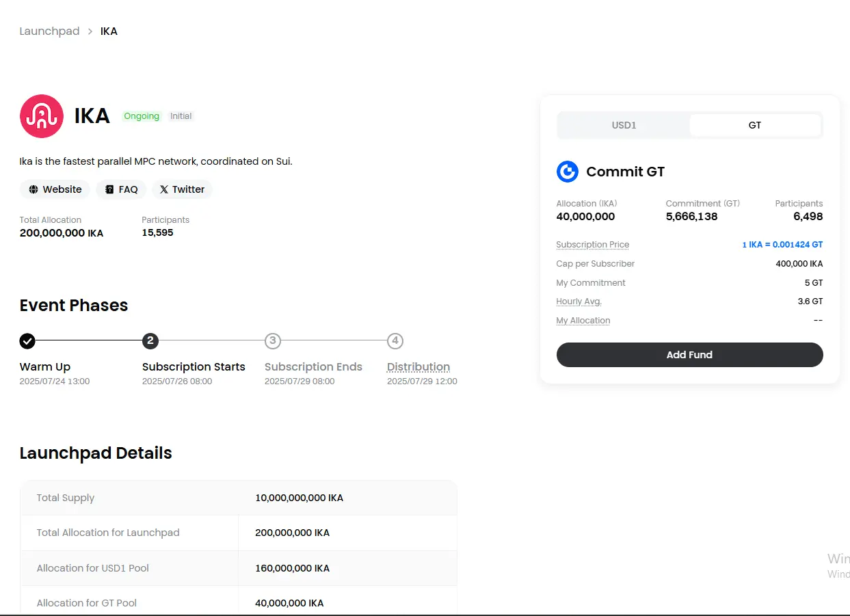Go back to Launchpad breadcrumb
This screenshot has width=850, height=616.
[50, 31]
